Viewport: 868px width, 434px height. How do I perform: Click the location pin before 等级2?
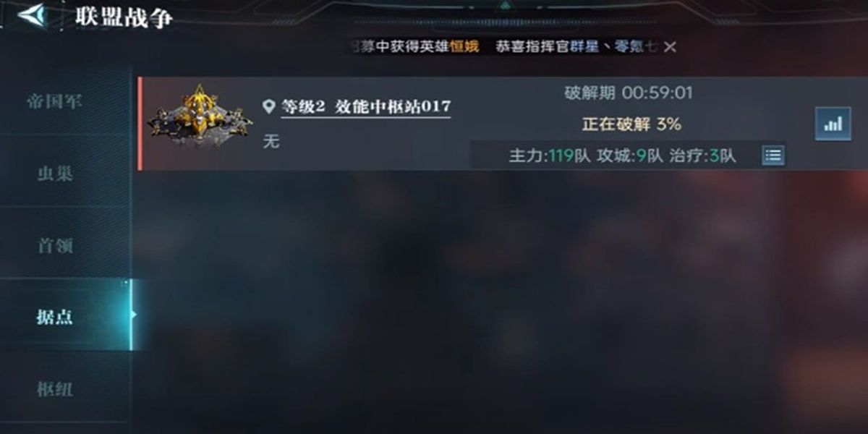pyautogui.click(x=268, y=108)
